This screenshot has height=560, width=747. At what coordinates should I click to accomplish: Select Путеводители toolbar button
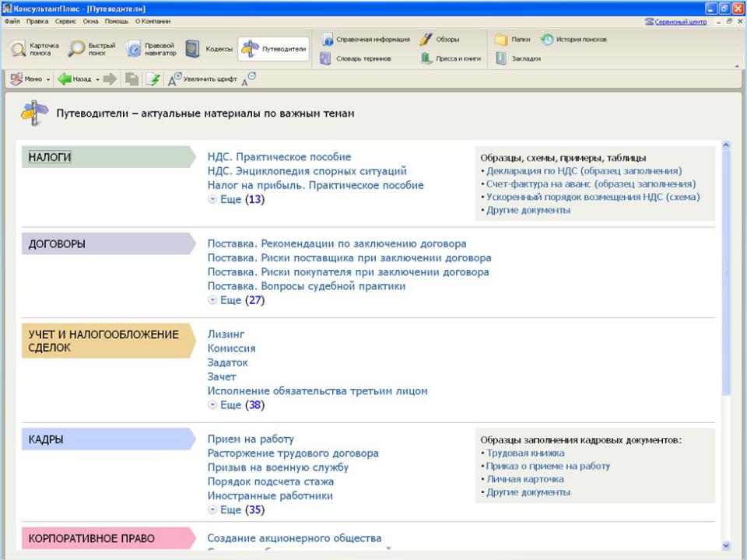274,49
